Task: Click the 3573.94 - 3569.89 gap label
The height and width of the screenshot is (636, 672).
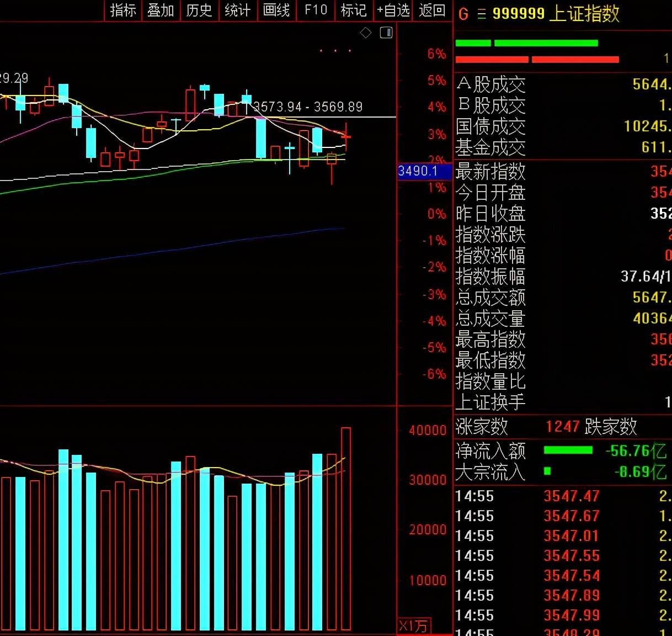Action: pos(308,107)
